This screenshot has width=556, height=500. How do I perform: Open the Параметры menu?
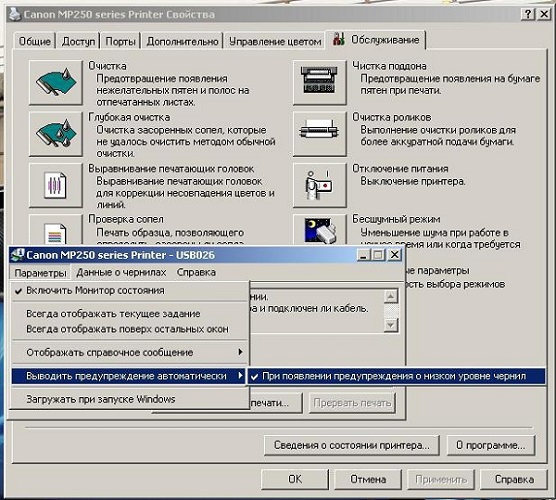tap(40, 273)
